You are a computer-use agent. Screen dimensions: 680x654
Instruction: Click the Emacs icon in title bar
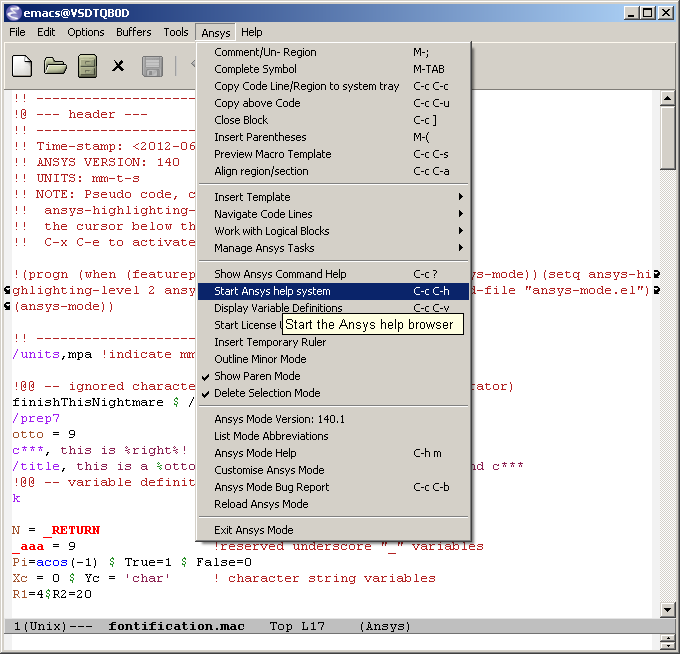tap(13, 13)
